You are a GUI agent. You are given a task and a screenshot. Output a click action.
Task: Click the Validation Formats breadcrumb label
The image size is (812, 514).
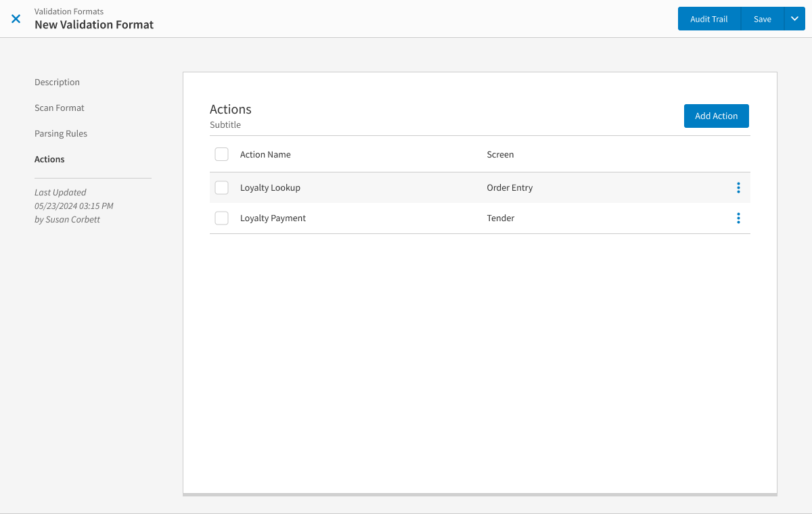tap(68, 11)
